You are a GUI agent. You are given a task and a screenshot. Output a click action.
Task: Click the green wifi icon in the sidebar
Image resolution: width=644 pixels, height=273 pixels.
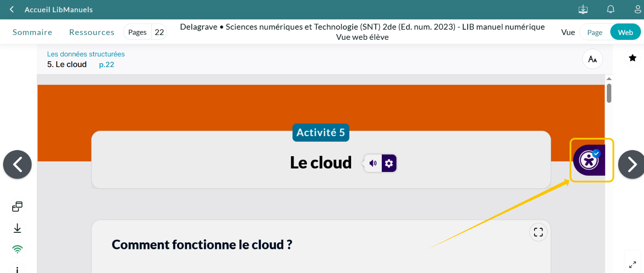(17, 248)
